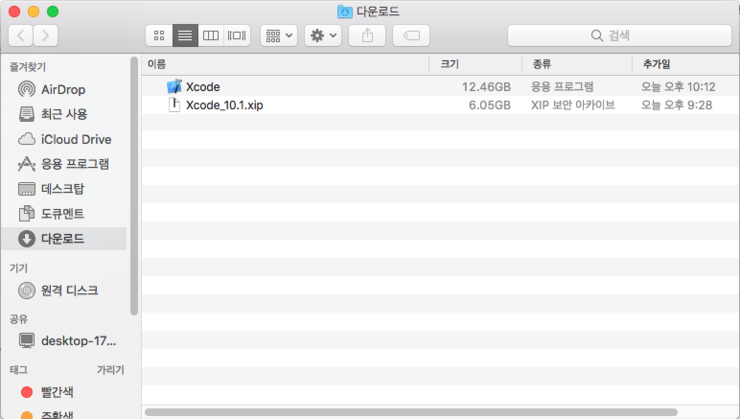
Task: Select the Xcode_10.1.xip archive file
Action: [x=223, y=105]
